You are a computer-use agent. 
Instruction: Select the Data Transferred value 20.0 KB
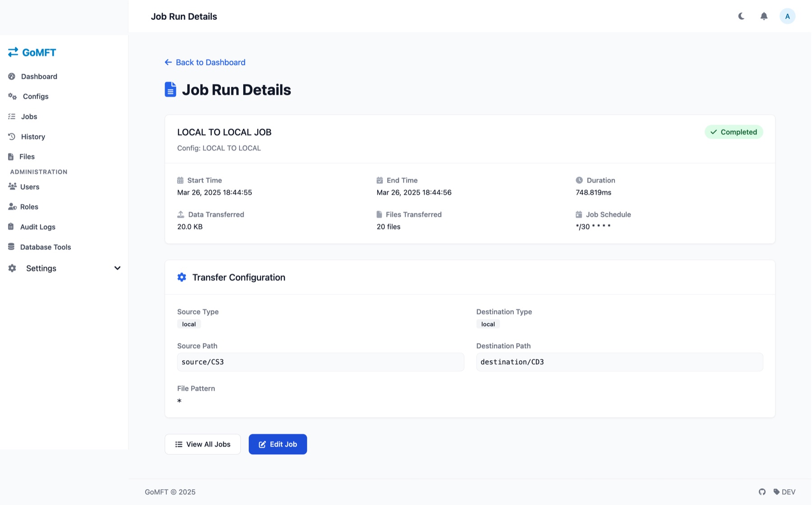[x=190, y=227]
